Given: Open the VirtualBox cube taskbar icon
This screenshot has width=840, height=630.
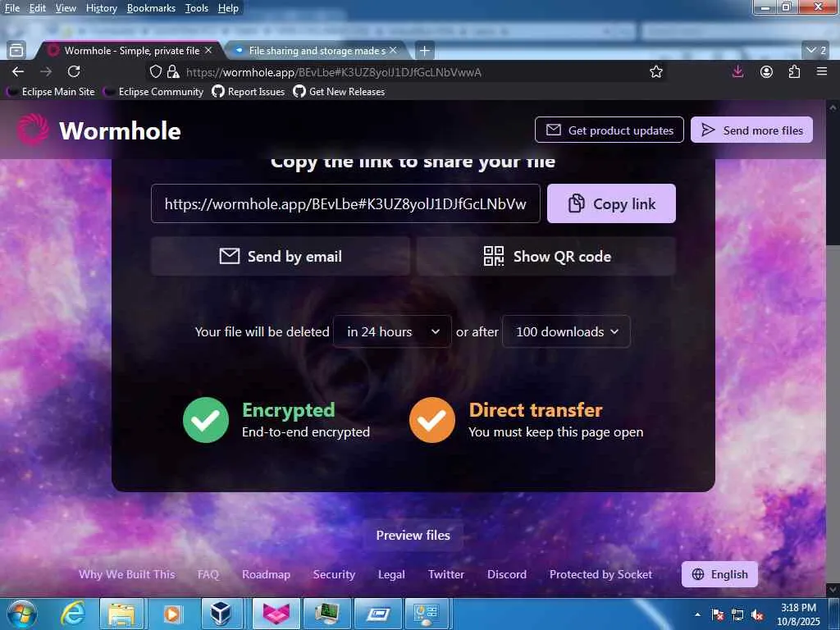Looking at the screenshot, I should pyautogui.click(x=221, y=614).
